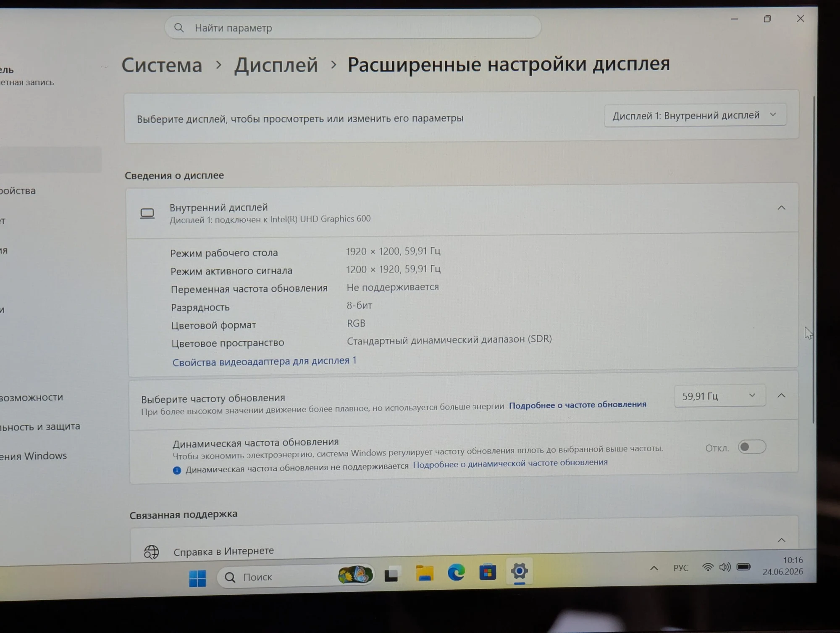Click the Не поддерживается value

[x=393, y=287]
